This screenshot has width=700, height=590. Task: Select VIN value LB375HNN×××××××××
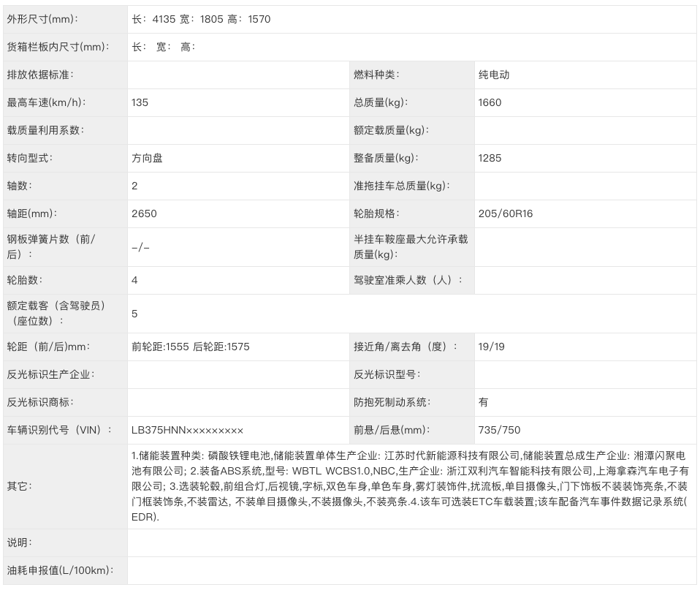coord(188,430)
